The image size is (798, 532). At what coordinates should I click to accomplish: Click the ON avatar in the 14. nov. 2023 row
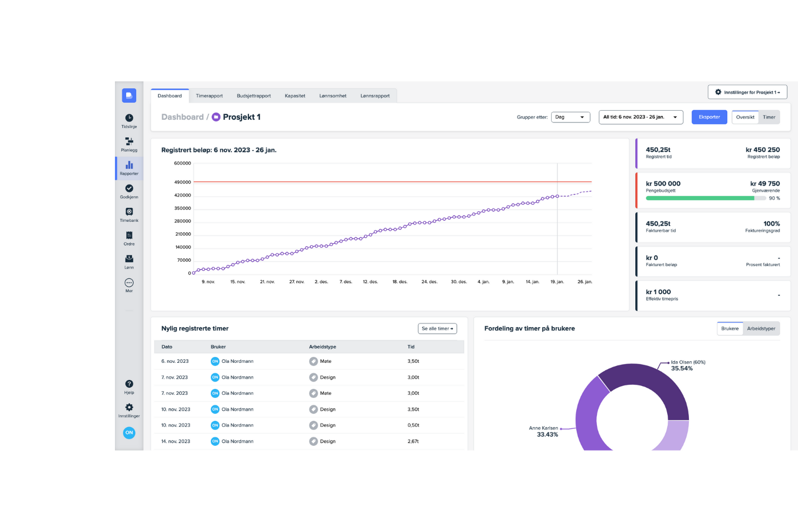[215, 441]
